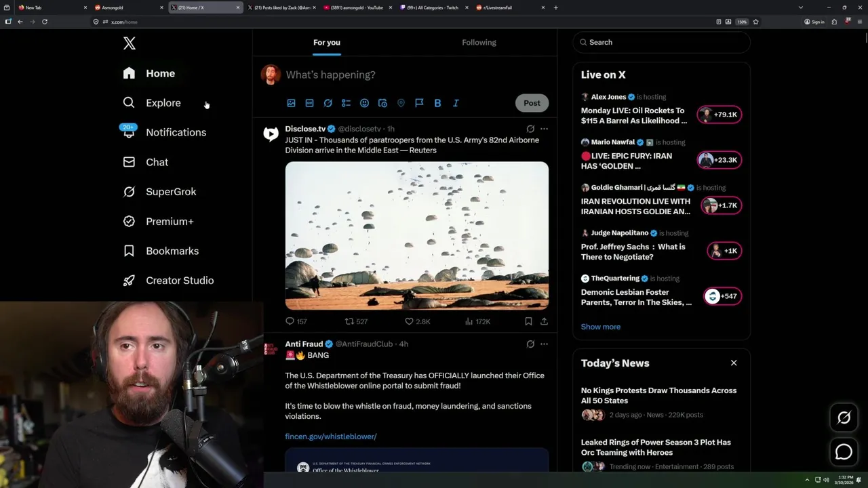Switch to the Asmongold browser tab
868x488 pixels.
pyautogui.click(x=128, y=7)
